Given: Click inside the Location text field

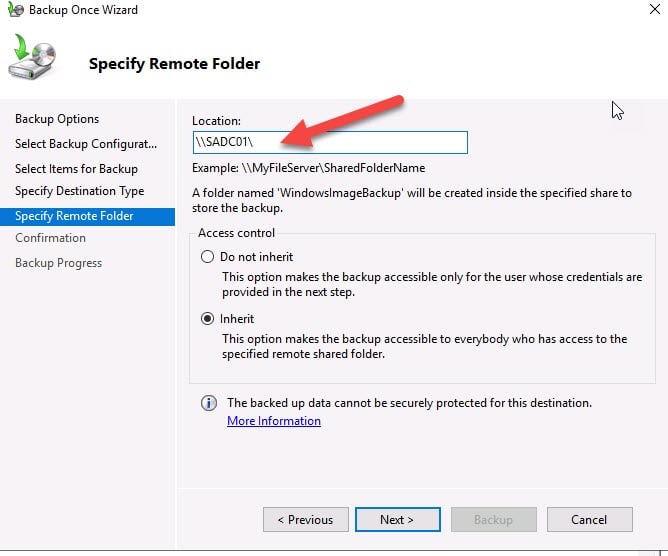Looking at the screenshot, I should click(x=330, y=142).
